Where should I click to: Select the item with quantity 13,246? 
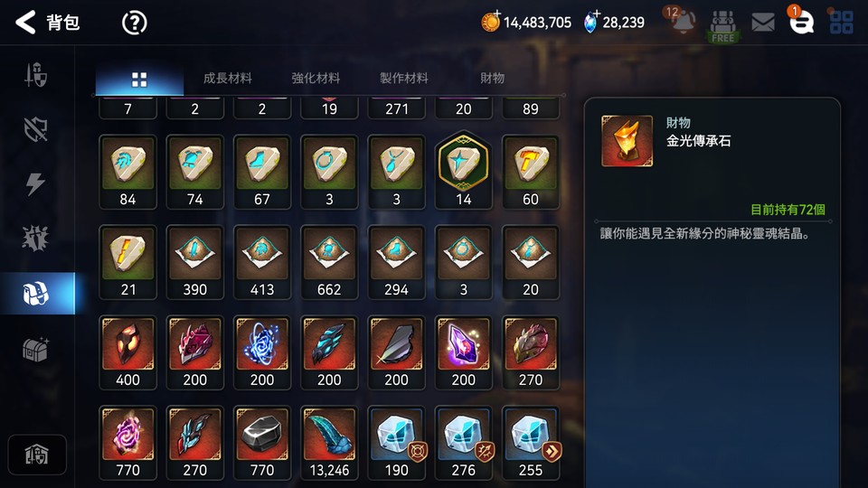click(329, 443)
